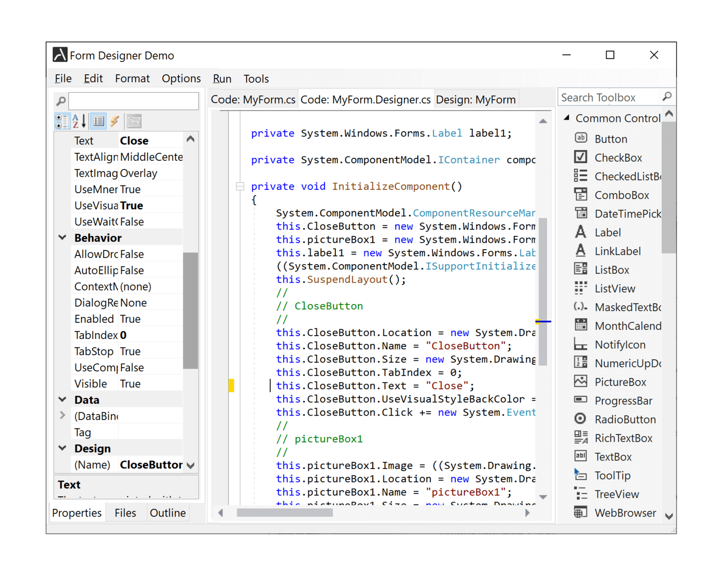This screenshot has width=728, height=572.
Task: Open the Format menu
Action: (x=132, y=78)
